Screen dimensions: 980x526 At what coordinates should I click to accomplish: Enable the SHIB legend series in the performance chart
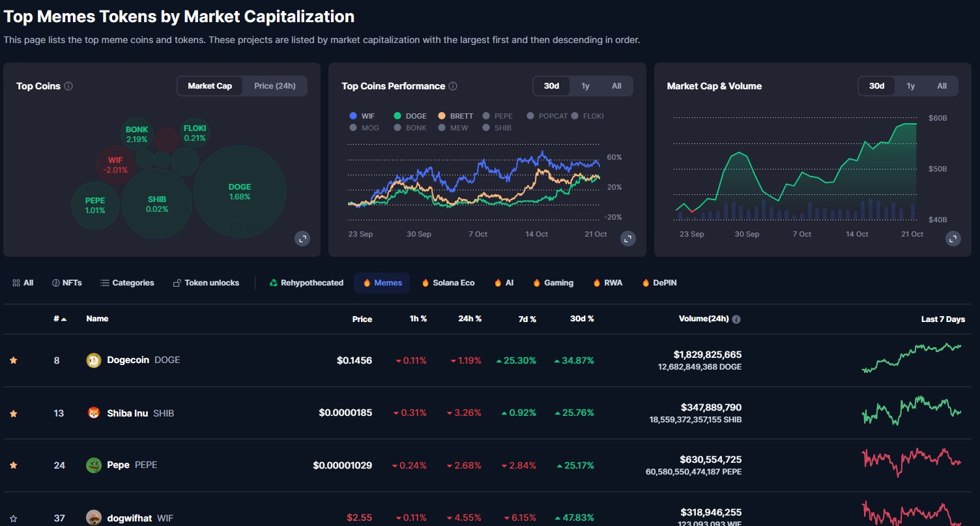(x=497, y=128)
